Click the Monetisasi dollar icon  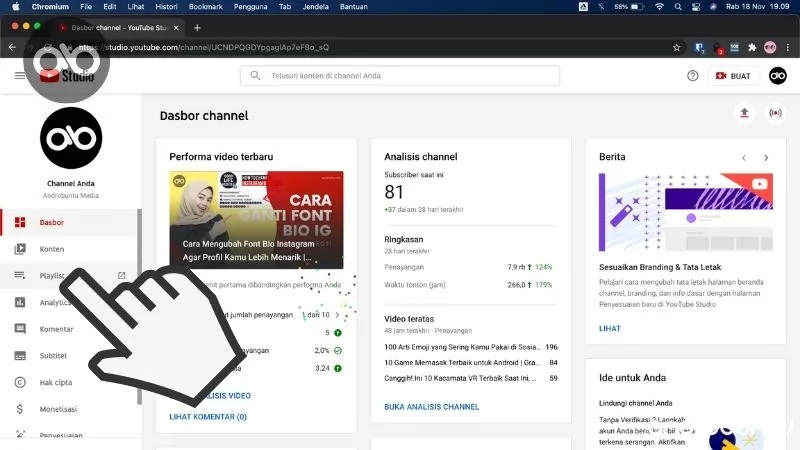pos(20,409)
